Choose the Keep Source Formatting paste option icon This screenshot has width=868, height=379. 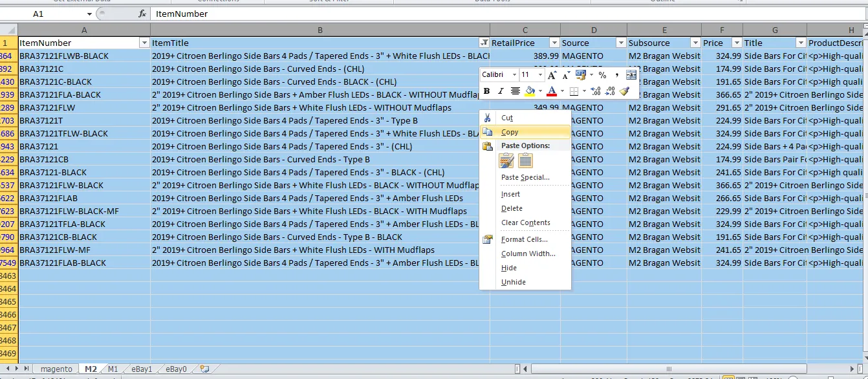pos(506,160)
